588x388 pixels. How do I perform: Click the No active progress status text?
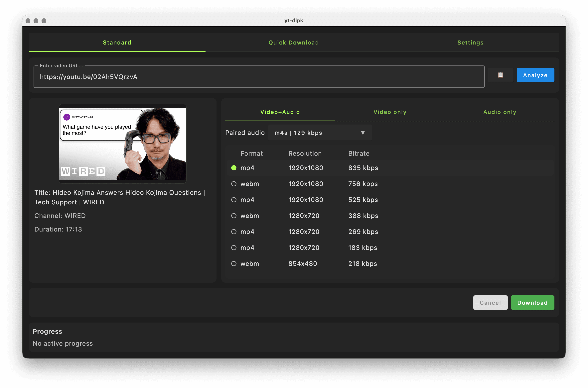tap(63, 343)
